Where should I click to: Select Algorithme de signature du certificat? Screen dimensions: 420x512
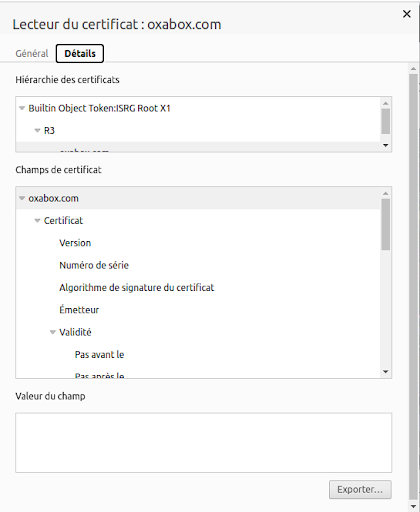(137, 288)
